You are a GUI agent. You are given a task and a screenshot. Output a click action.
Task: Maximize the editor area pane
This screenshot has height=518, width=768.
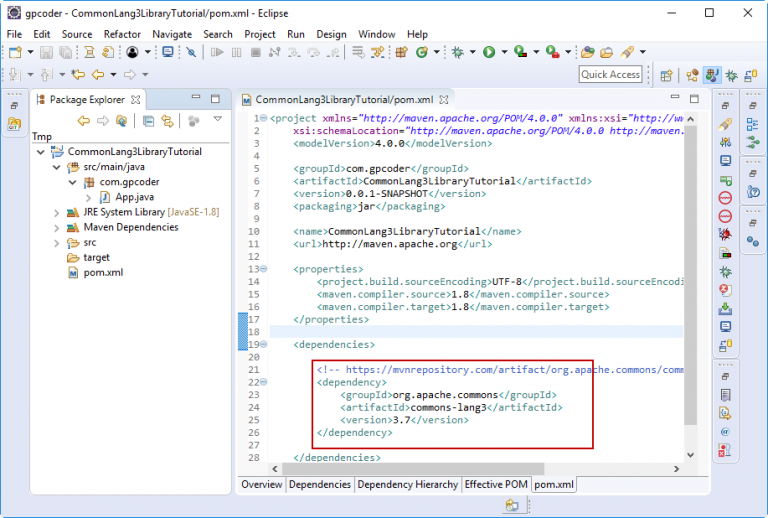(694, 99)
